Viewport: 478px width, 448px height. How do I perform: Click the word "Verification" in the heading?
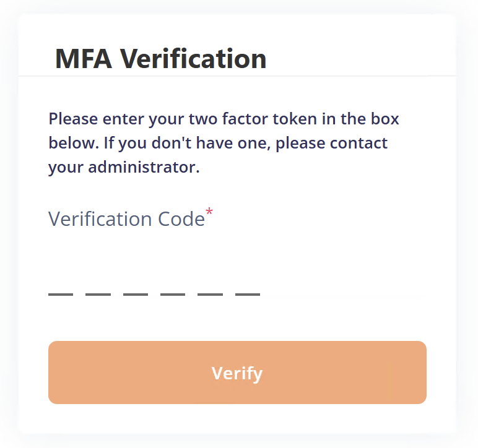193,59
